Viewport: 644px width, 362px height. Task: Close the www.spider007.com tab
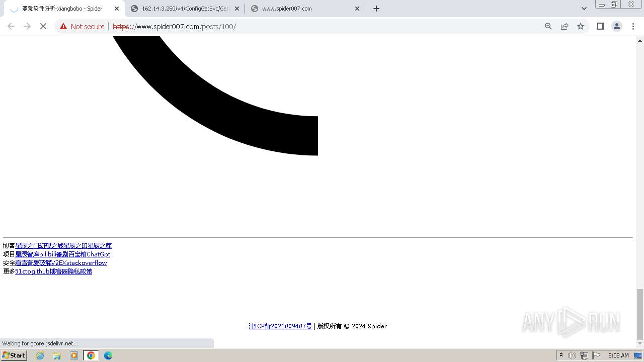pyautogui.click(x=357, y=9)
